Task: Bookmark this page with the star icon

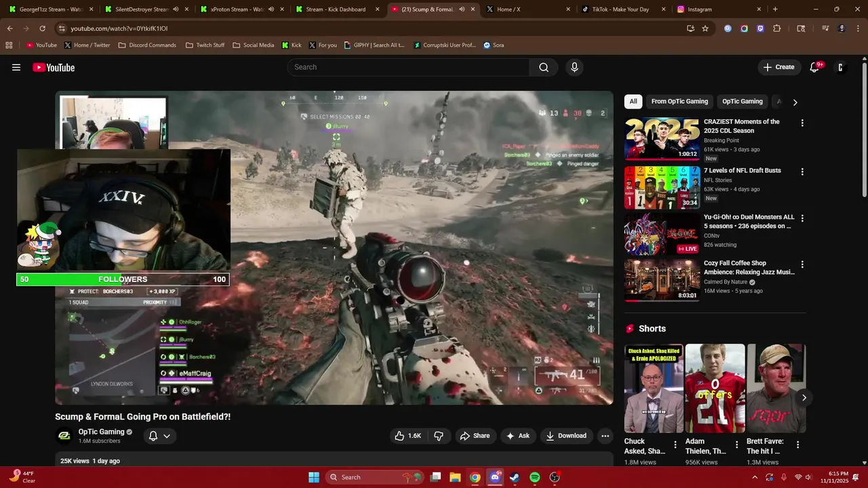Action: coord(705,28)
